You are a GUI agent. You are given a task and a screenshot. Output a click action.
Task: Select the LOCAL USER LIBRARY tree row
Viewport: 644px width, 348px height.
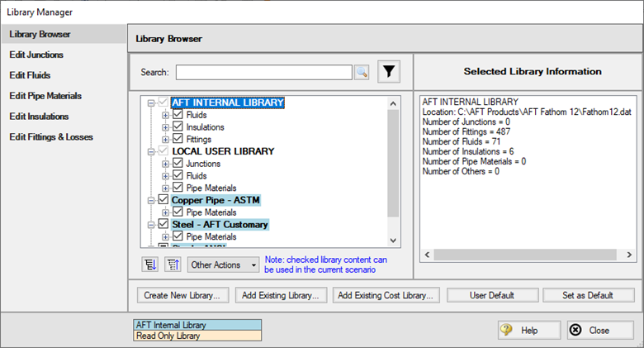tap(223, 151)
